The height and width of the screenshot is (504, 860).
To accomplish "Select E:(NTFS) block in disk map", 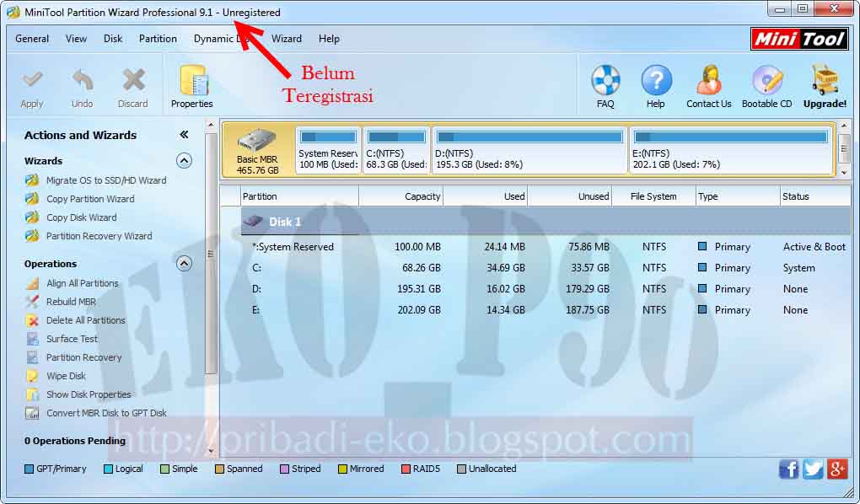I will [730, 150].
